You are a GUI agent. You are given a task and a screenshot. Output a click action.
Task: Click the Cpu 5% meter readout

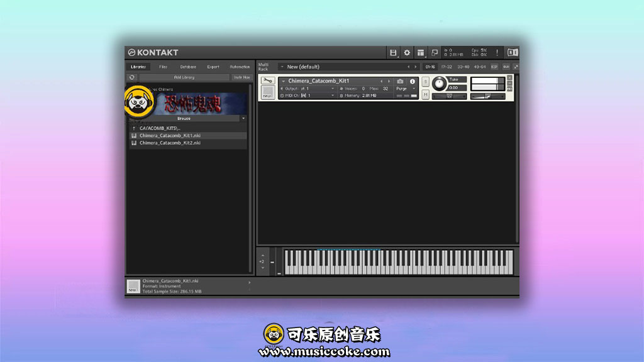click(479, 50)
